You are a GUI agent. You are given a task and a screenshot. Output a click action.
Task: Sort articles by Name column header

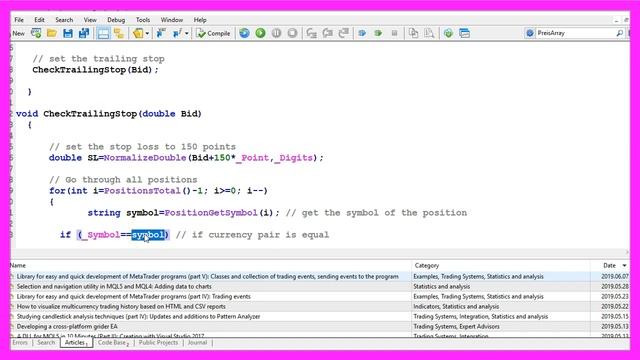pyautogui.click(x=211, y=265)
